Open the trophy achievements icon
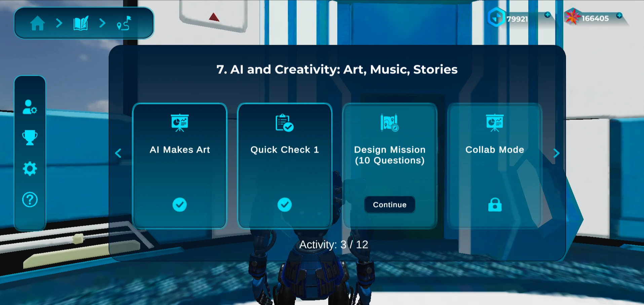 [30, 138]
